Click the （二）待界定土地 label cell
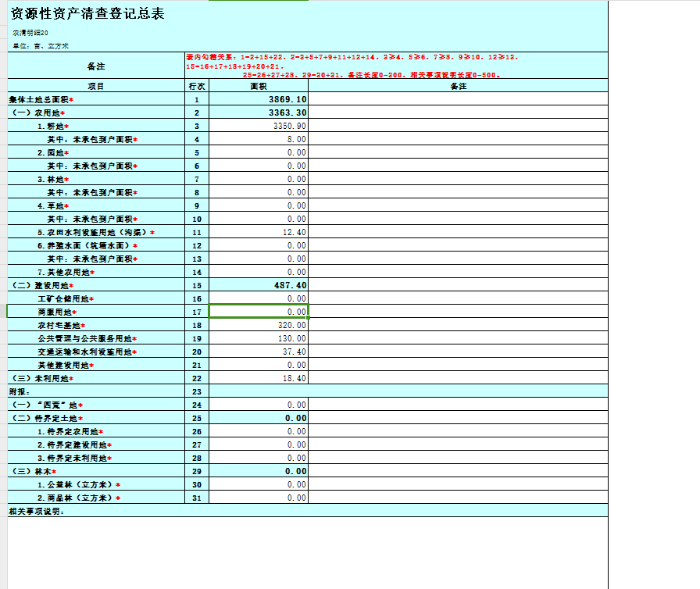700x589 pixels. (x=96, y=418)
